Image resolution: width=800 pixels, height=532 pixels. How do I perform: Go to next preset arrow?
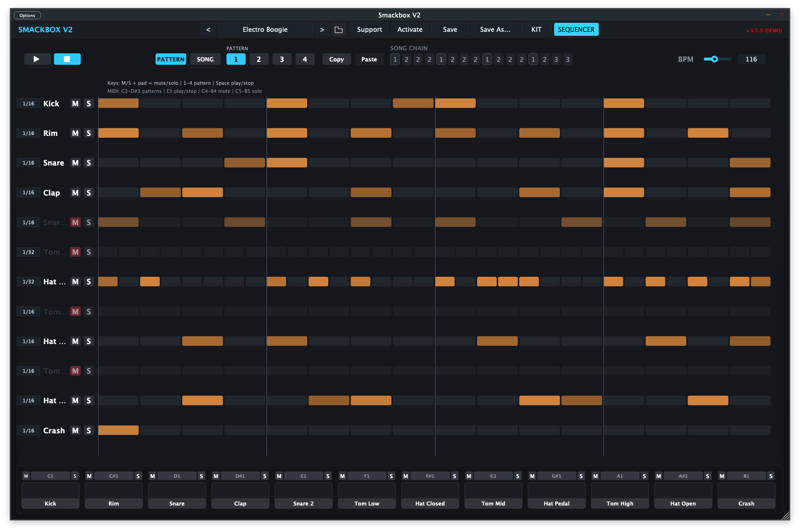322,30
